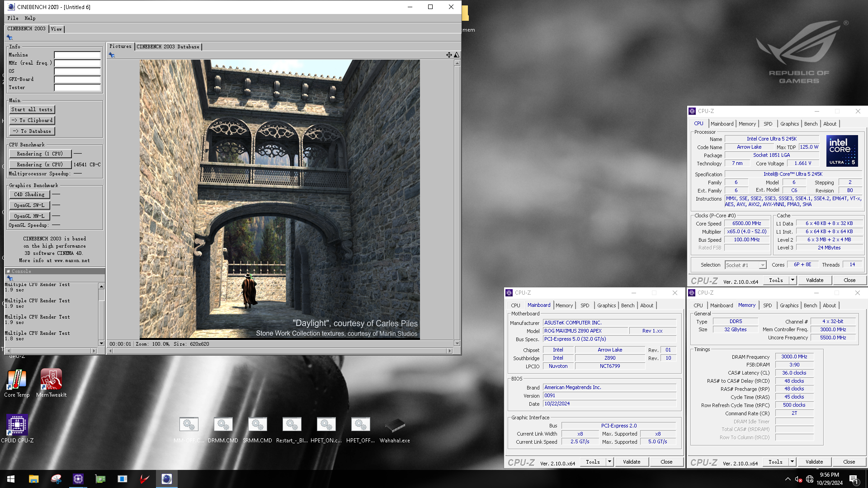Image resolution: width=868 pixels, height=488 pixels.
Task: Show hidden tray icons chevron
Action: [x=788, y=479]
